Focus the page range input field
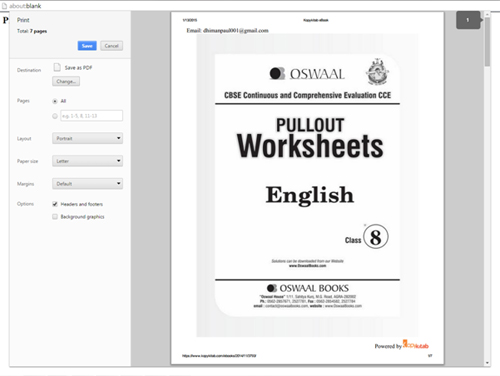This screenshot has height=376, width=500. tap(91, 116)
